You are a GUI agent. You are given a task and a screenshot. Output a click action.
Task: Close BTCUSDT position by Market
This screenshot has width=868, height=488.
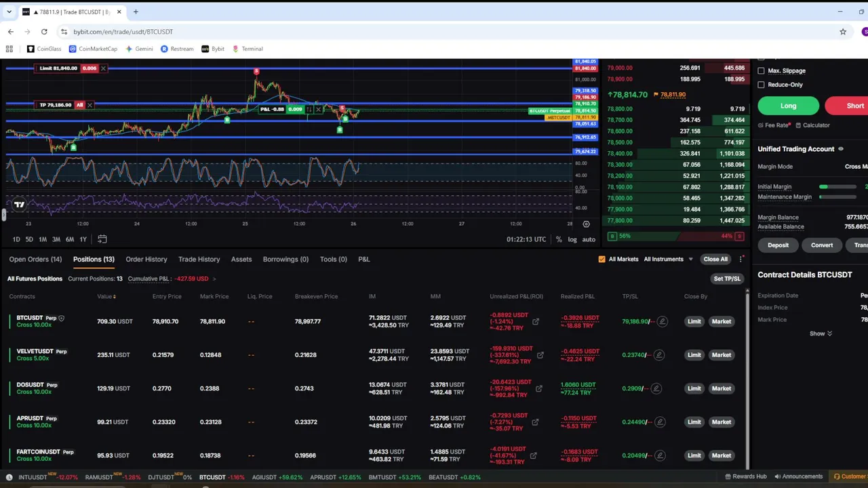click(x=722, y=321)
